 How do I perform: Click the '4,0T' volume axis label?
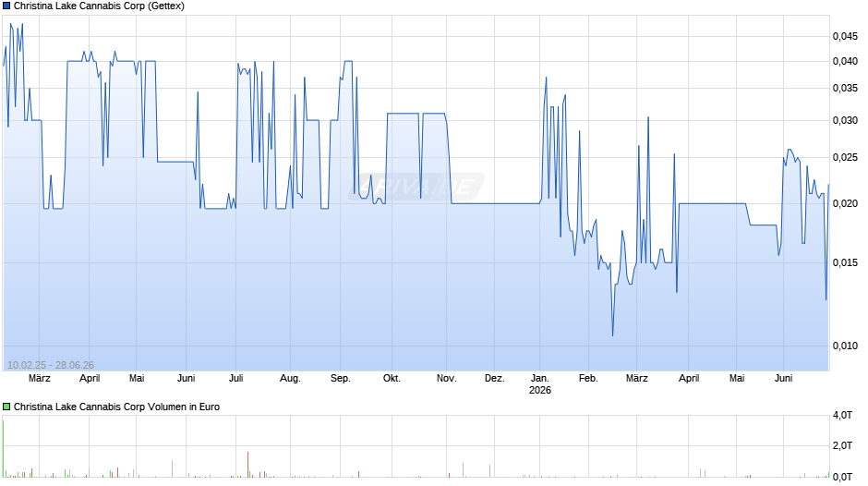842,415
